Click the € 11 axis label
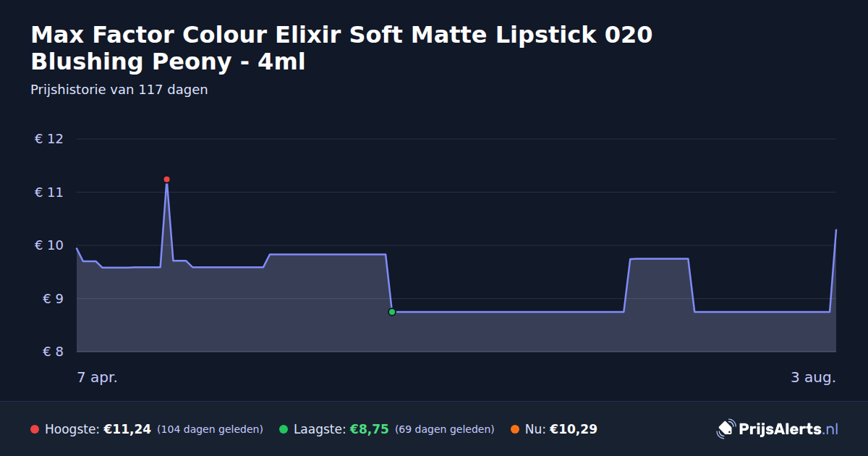Viewport: 868px width, 456px height. point(49,193)
